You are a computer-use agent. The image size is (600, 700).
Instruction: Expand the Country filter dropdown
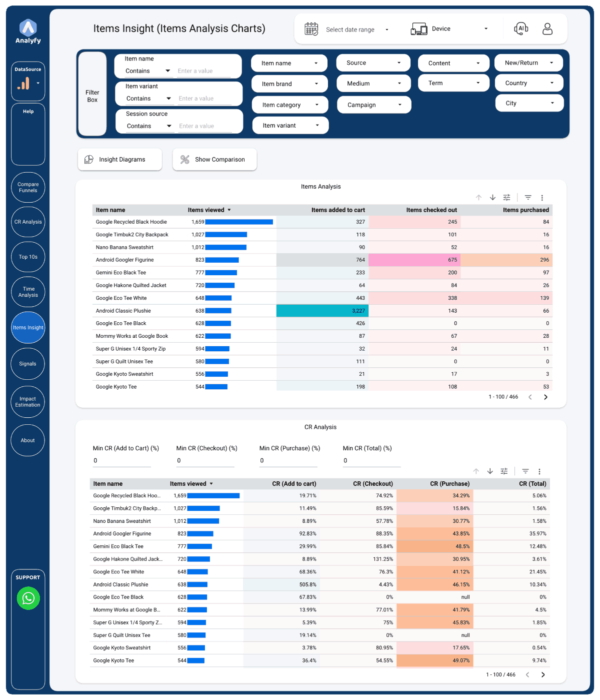click(x=529, y=83)
